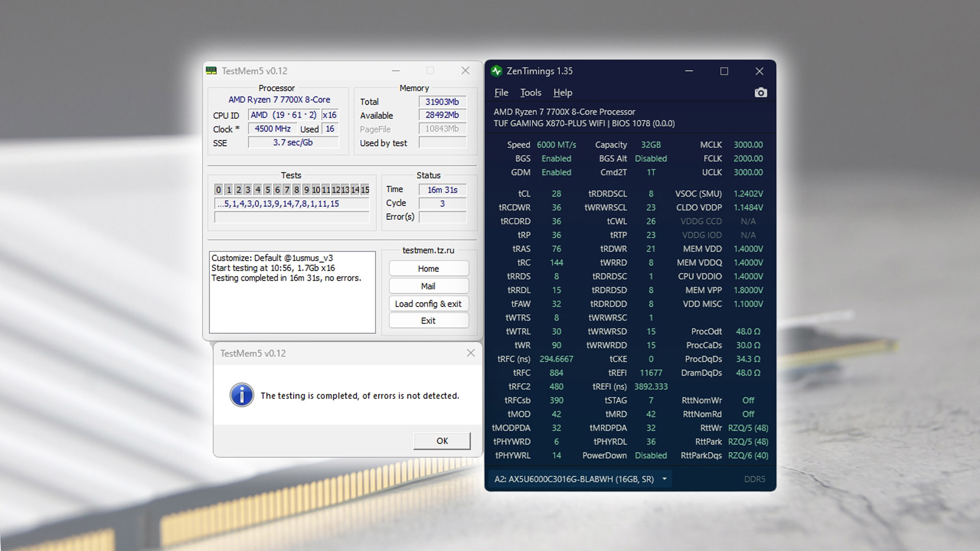This screenshot has height=551, width=980.
Task: Click the Mail button
Action: pos(428,286)
